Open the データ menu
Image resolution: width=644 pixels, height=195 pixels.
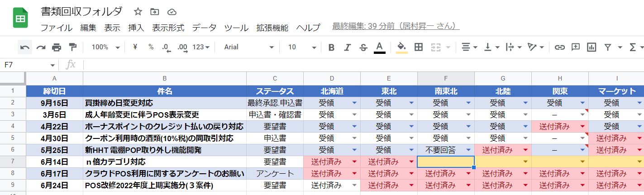pyautogui.click(x=204, y=28)
